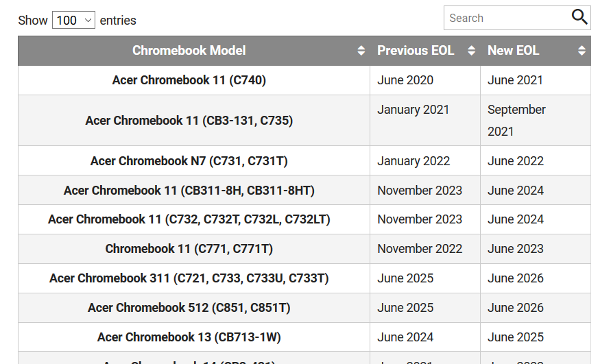Sort by Chromebook Model column arrows
The image size is (611, 364).
point(361,51)
